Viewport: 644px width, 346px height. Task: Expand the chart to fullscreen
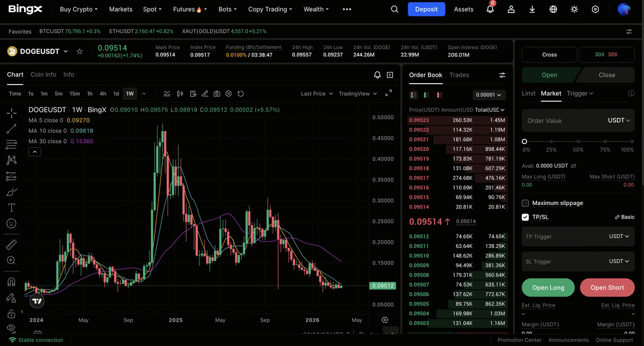click(x=388, y=93)
